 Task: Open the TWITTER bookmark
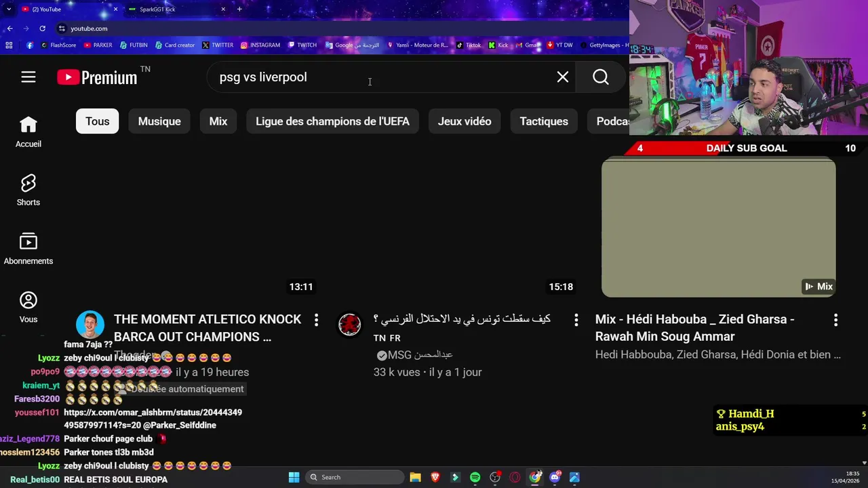[218, 45]
